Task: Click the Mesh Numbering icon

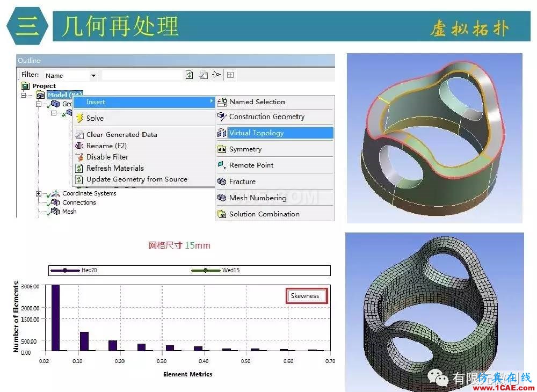Action: click(222, 198)
